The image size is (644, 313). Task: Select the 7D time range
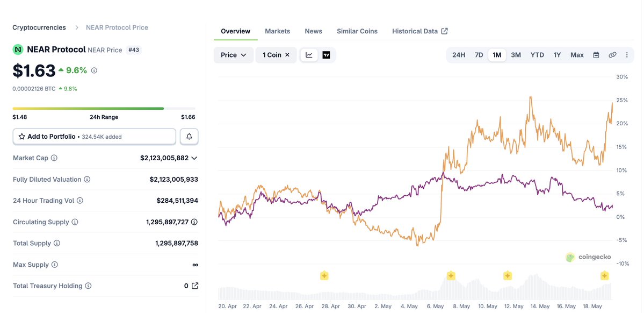479,55
